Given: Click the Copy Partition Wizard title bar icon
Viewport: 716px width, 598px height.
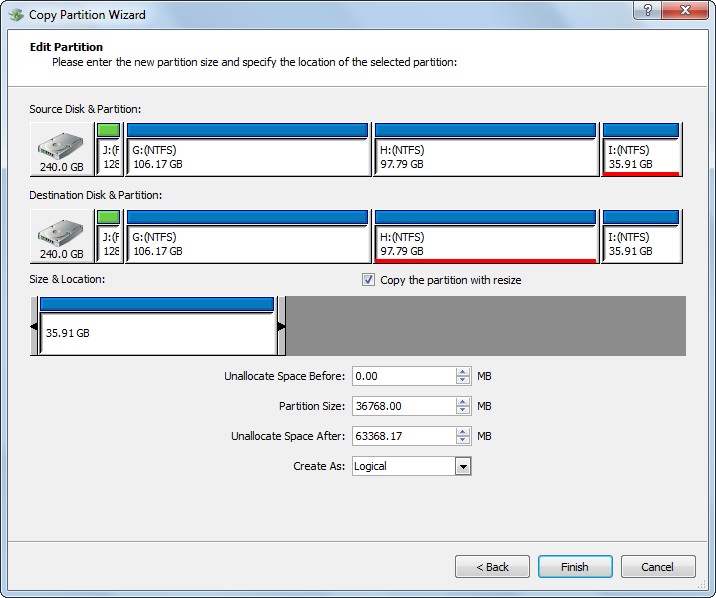Looking at the screenshot, I should click(16, 15).
